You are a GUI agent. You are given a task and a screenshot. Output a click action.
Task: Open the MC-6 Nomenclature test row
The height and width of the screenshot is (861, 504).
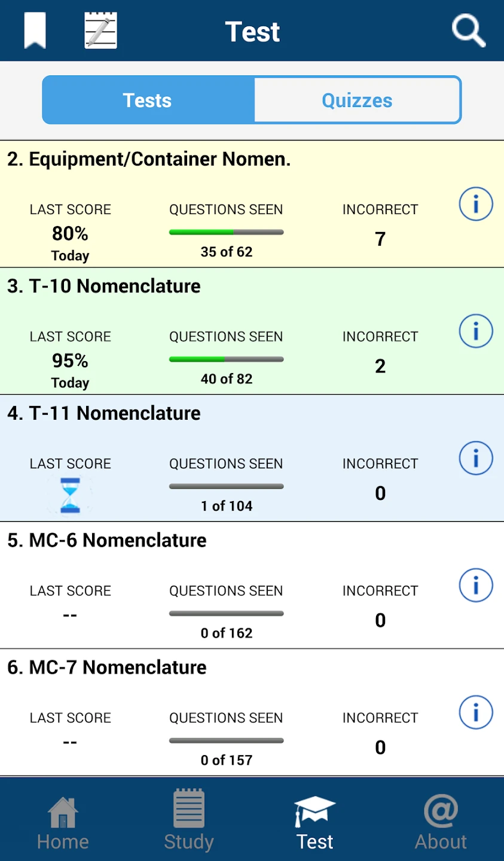tap(107, 541)
